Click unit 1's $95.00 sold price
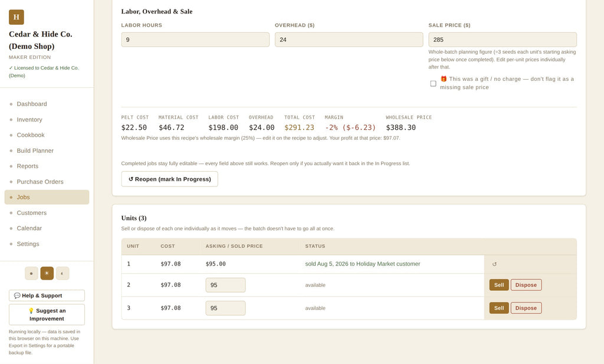 click(x=216, y=264)
